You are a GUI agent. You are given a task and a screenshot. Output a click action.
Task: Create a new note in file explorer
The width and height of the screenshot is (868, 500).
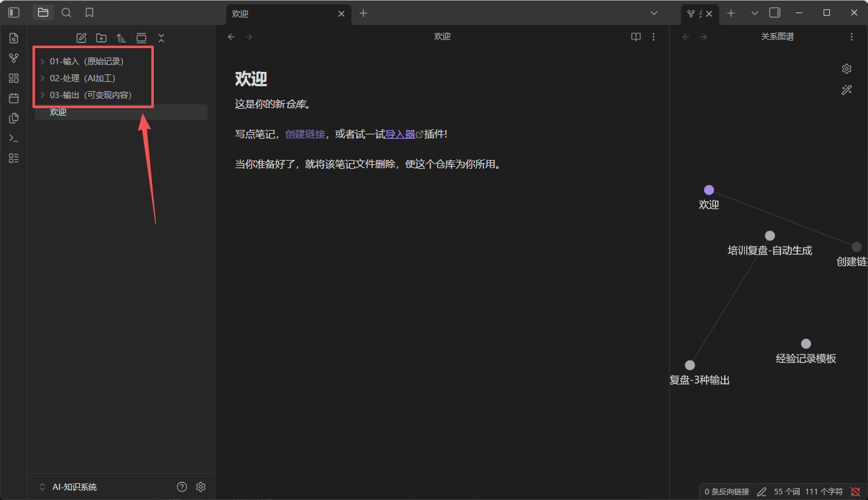click(81, 38)
